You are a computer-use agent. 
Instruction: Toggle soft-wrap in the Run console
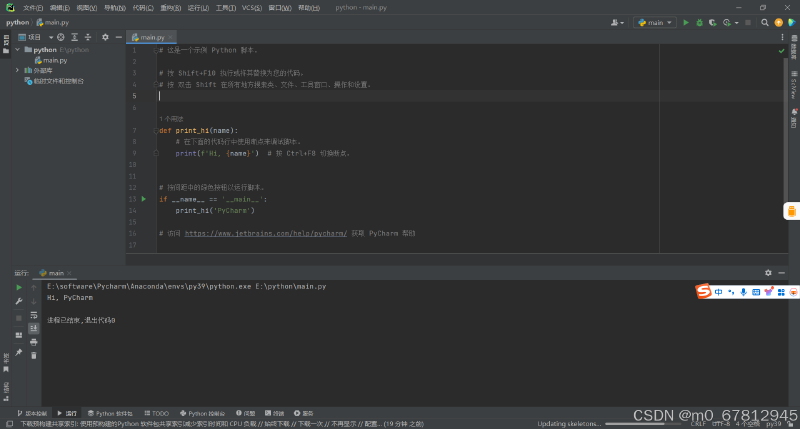[x=34, y=315]
